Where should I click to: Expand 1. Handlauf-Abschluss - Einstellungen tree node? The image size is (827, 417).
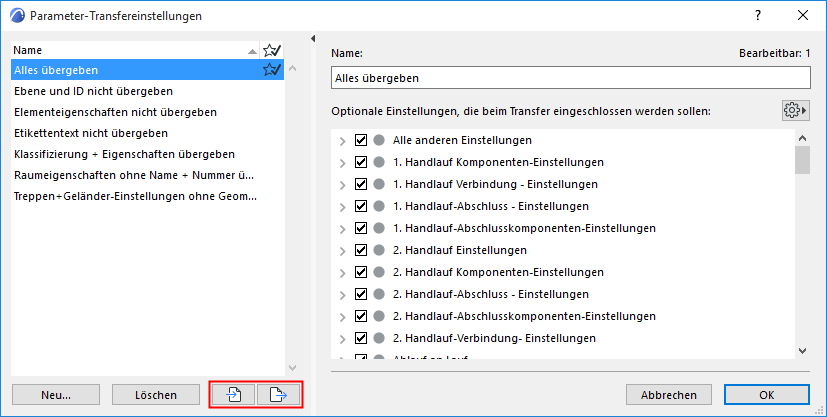pyautogui.click(x=343, y=206)
